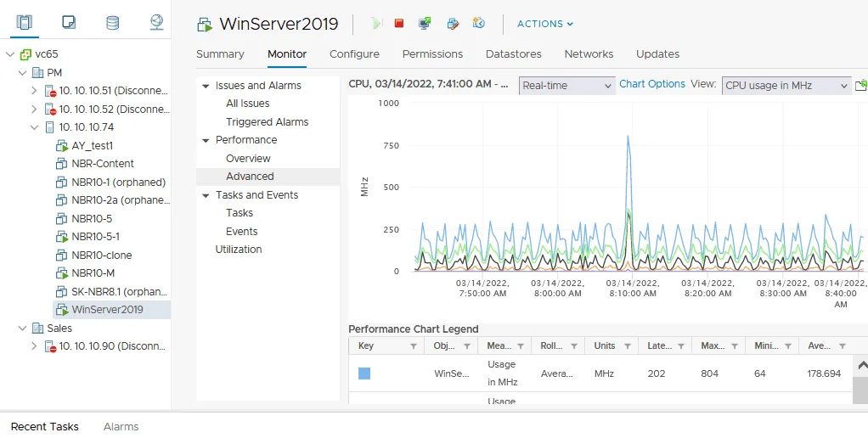This screenshot has height=438, width=868.
Task: Click the blue legend color swatch
Action: pos(364,373)
